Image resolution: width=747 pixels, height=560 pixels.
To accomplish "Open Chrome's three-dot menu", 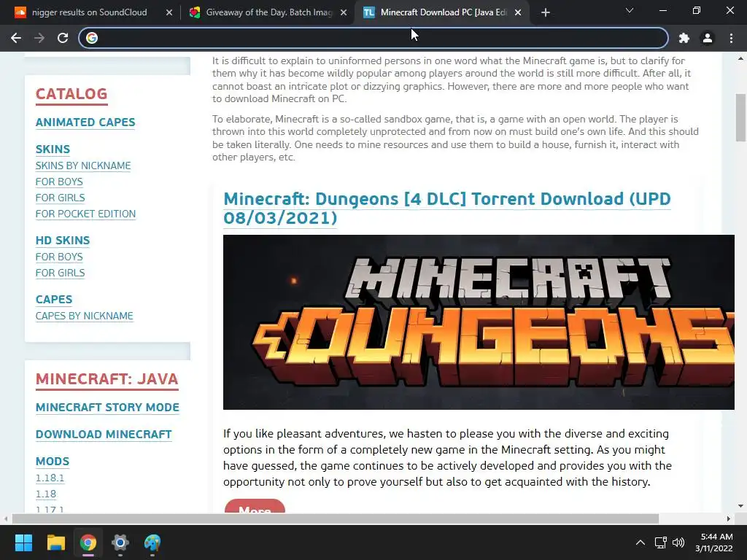I will click(731, 38).
